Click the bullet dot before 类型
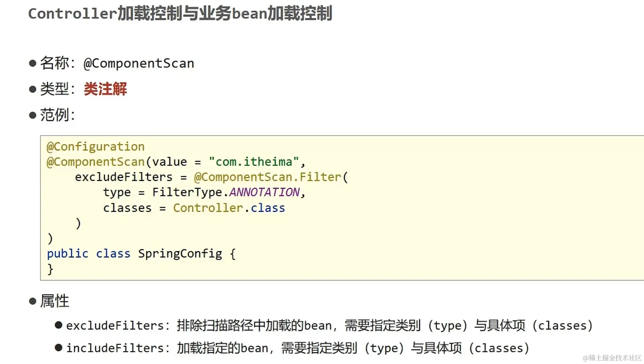The width and height of the screenshot is (644, 364). click(32, 89)
